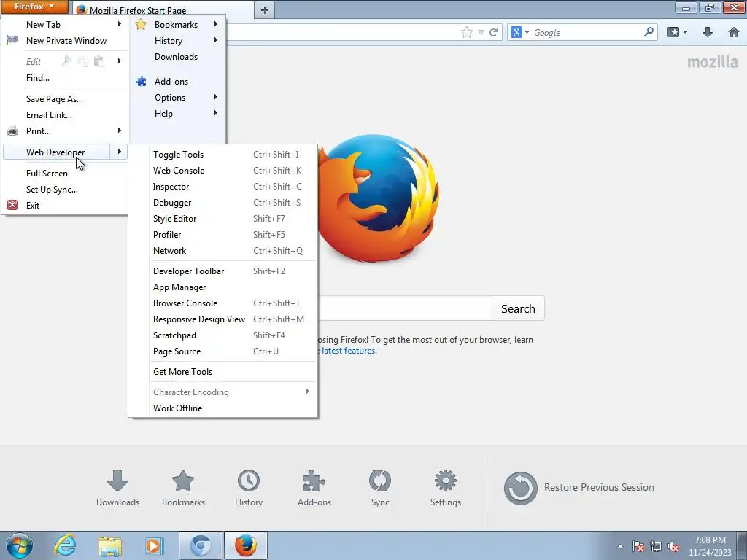Expand Character Encoding submenu arrow
The width and height of the screenshot is (747, 560).
coord(307,392)
